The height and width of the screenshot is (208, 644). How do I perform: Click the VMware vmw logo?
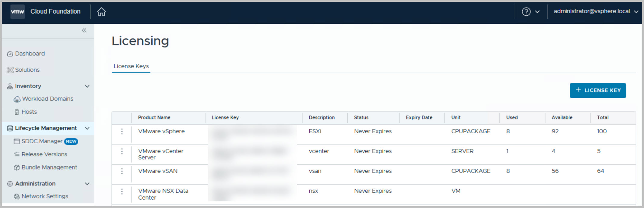17,12
